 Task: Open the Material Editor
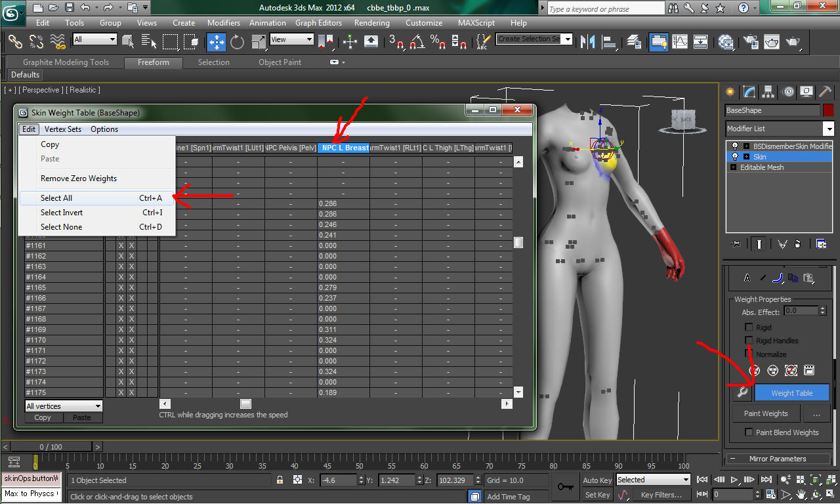point(726,41)
